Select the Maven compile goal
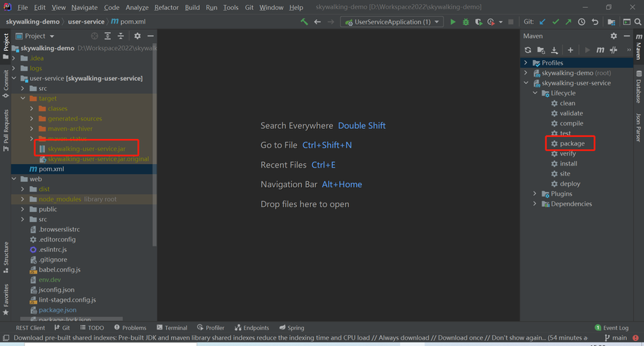Image resolution: width=644 pixels, height=346 pixels. (571, 123)
